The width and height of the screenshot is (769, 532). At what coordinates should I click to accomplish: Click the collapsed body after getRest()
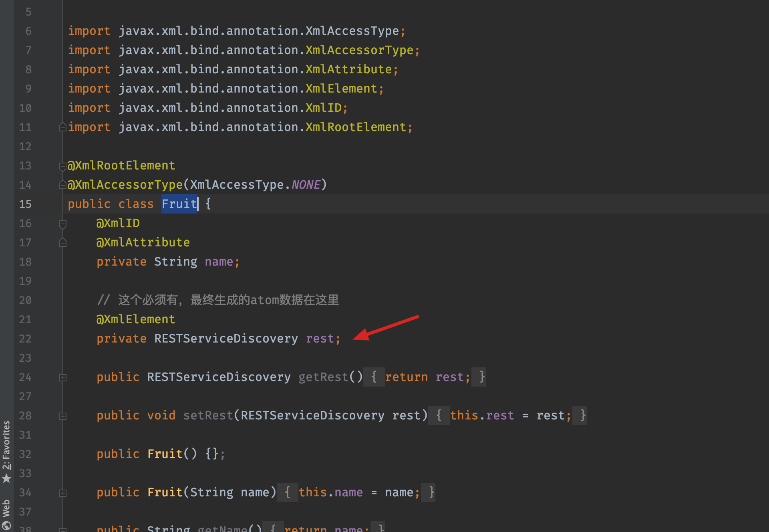[x=374, y=377]
